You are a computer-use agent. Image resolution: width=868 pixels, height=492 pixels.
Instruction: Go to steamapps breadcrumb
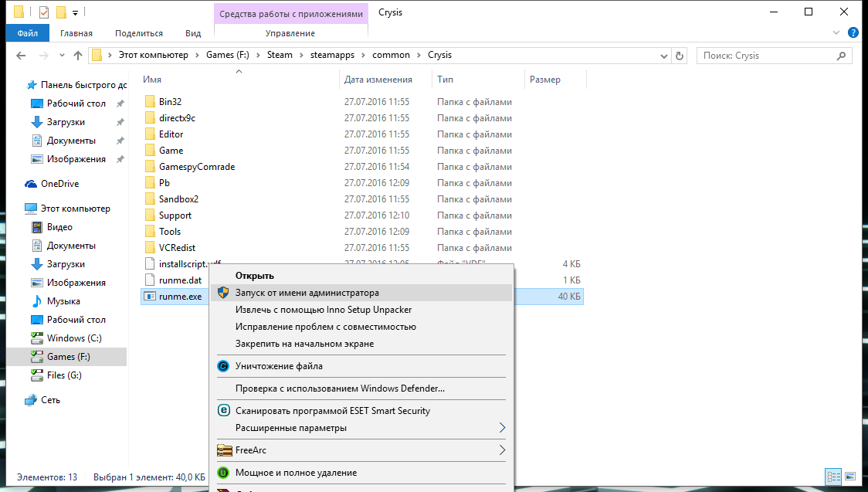click(x=332, y=55)
